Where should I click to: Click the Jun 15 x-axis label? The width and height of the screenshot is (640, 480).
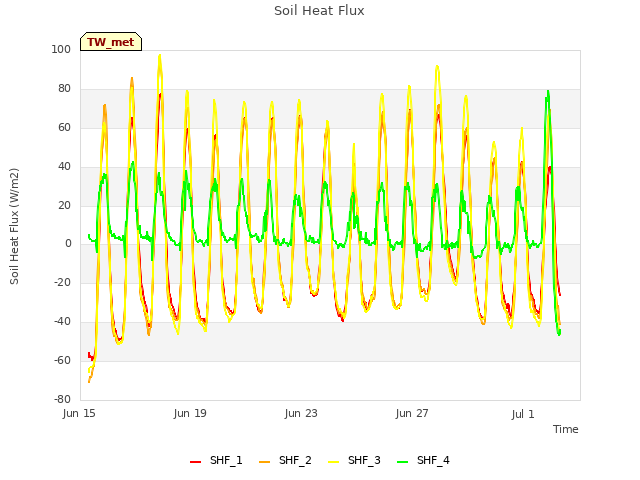(79, 413)
